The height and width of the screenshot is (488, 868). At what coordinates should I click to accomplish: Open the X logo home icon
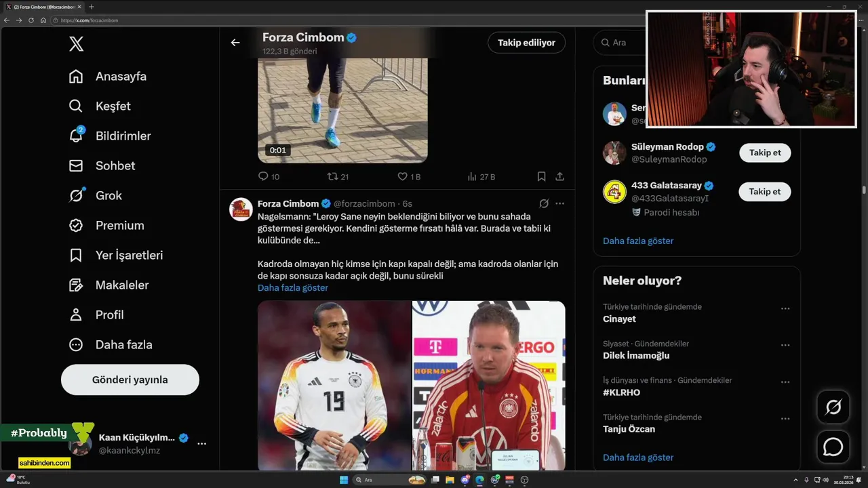[x=77, y=44]
